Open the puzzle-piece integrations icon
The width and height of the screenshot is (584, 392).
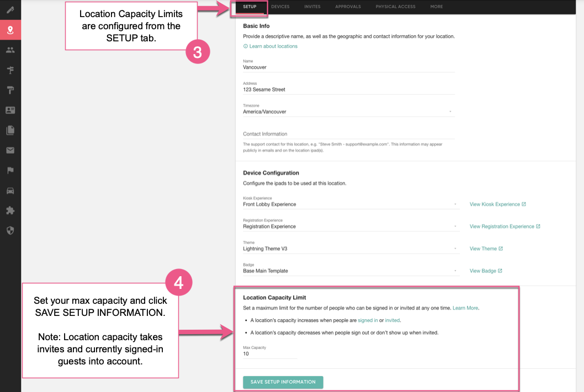pos(10,210)
